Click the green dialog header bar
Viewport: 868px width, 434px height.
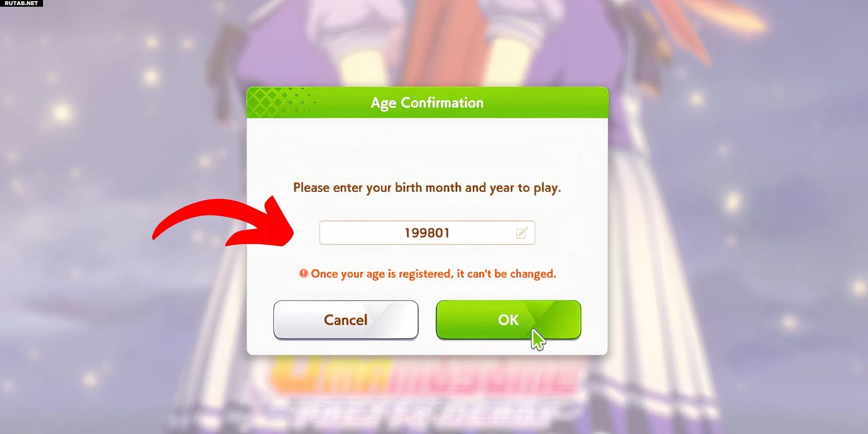427,102
